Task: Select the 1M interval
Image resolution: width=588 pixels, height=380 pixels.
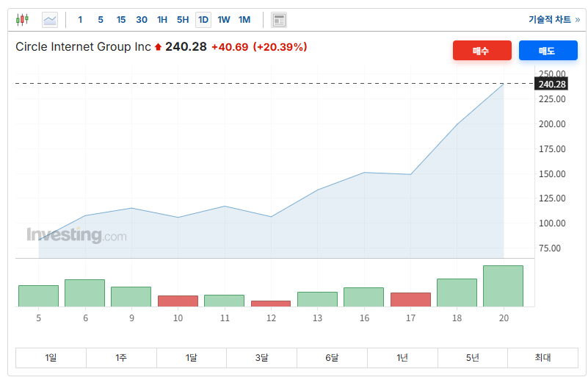Action: tap(244, 20)
